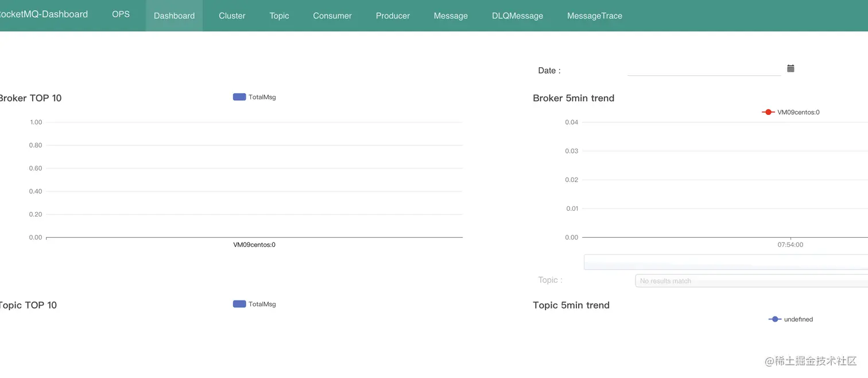Switch to the Dashboard tab
This screenshot has height=378, width=868.
174,16
